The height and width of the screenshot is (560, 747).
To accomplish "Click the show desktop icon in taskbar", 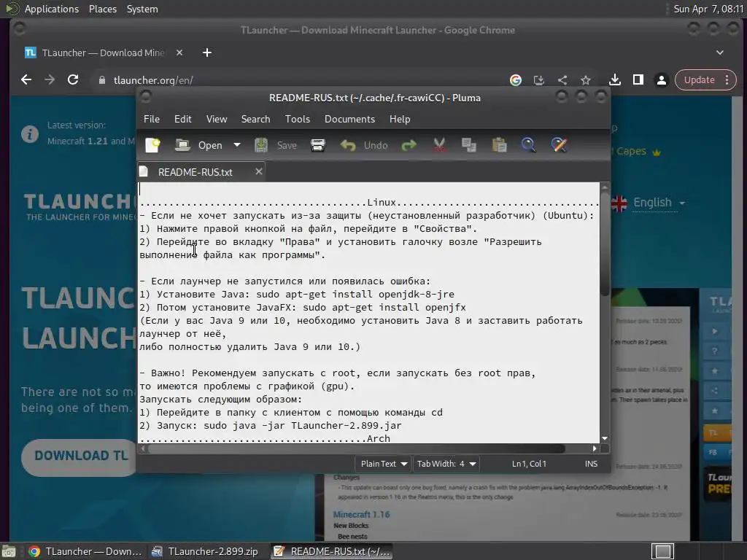I will (x=8, y=551).
